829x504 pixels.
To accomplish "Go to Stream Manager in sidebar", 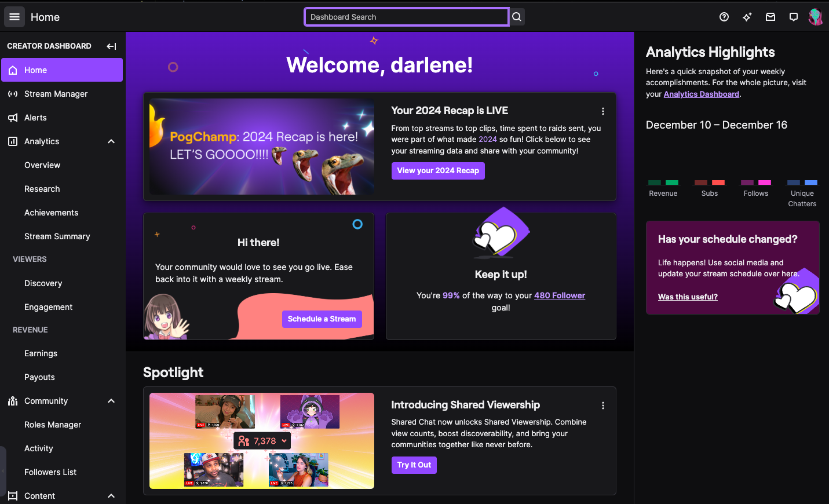I will [x=56, y=94].
